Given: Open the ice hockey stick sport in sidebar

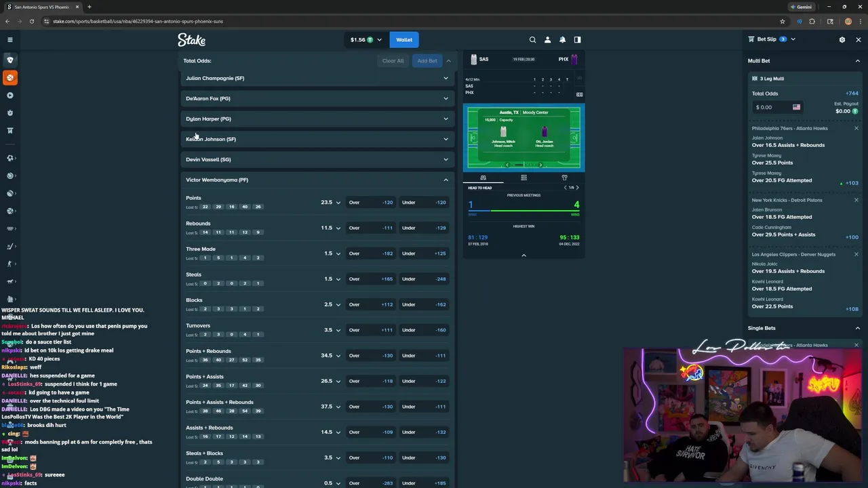Looking at the screenshot, I should point(9,247).
